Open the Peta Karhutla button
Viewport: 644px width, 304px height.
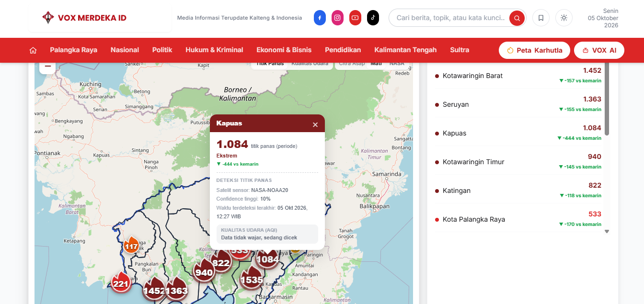tap(534, 50)
